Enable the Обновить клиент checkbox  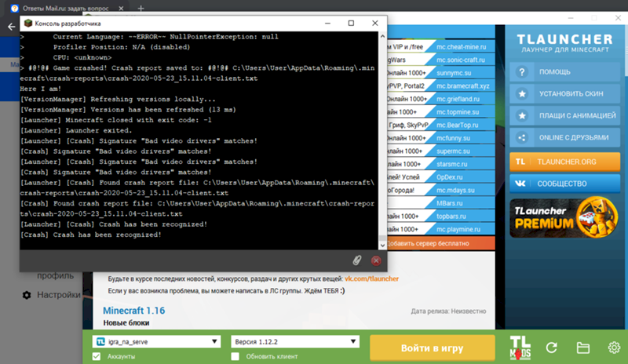pyautogui.click(x=235, y=357)
